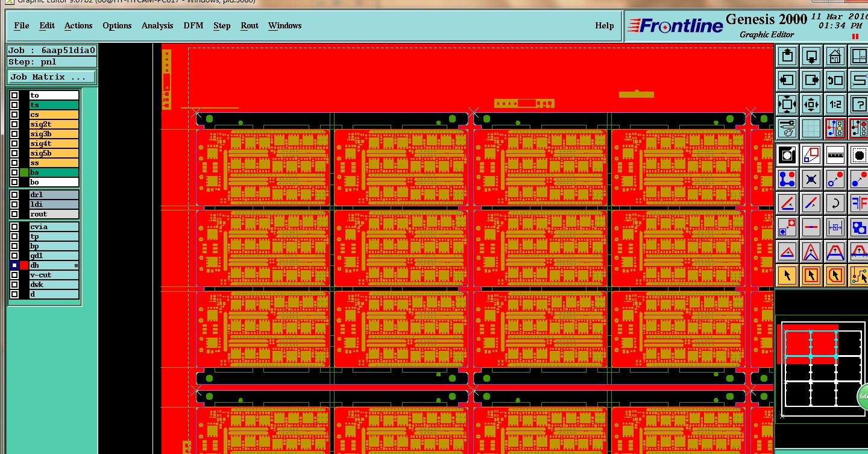Select the v-cut layer name

54,275
